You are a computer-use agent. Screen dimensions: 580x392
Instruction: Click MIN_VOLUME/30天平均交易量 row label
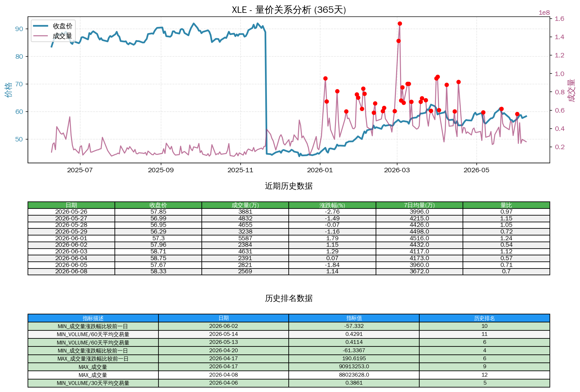(93, 383)
